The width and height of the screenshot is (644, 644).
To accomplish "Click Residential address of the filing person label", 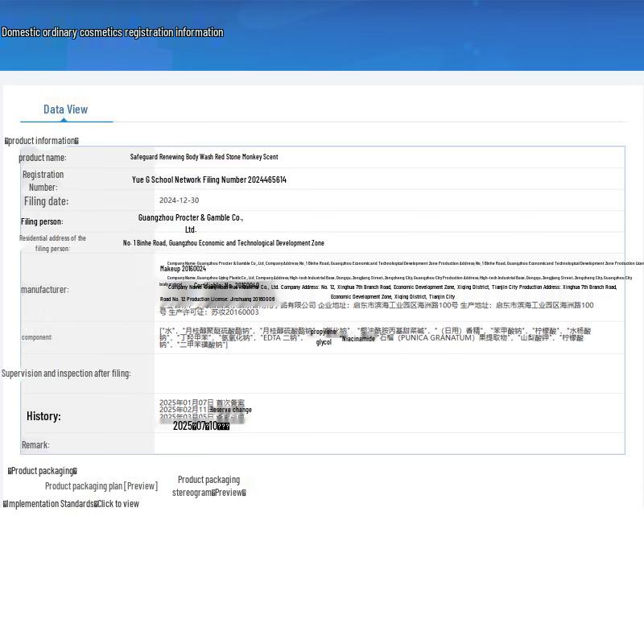I will click(x=52, y=244).
